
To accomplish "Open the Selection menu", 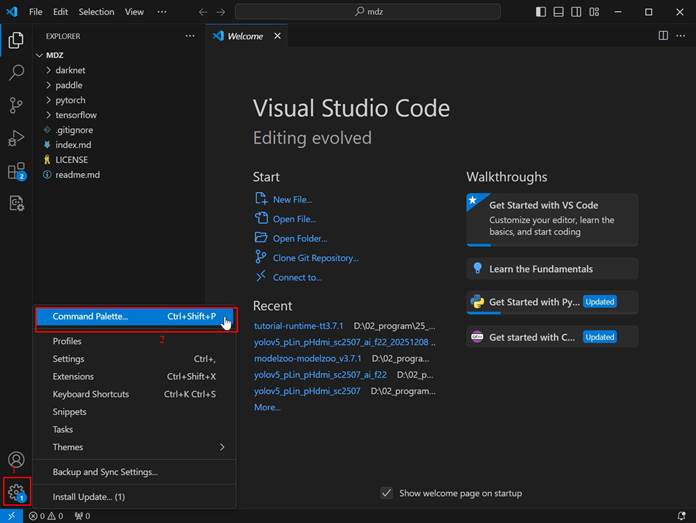I will [96, 12].
